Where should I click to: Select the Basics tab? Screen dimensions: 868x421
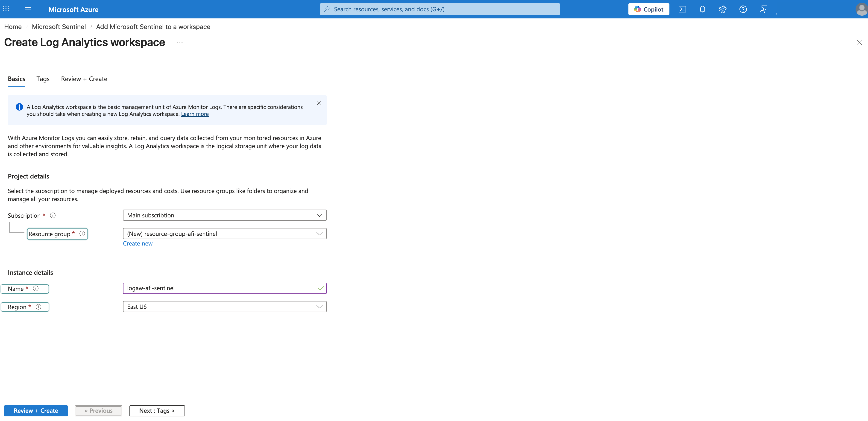pyautogui.click(x=17, y=79)
